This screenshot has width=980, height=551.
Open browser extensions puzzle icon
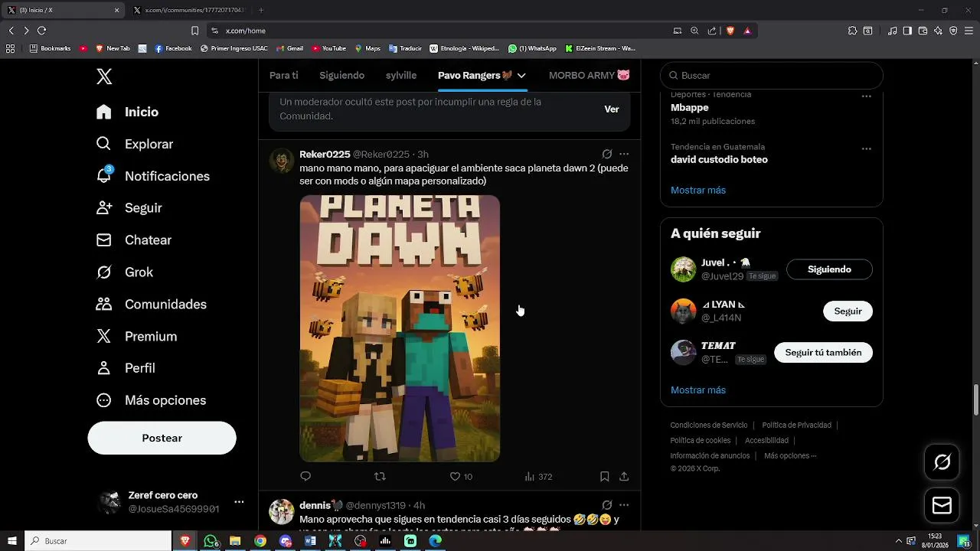point(852,31)
